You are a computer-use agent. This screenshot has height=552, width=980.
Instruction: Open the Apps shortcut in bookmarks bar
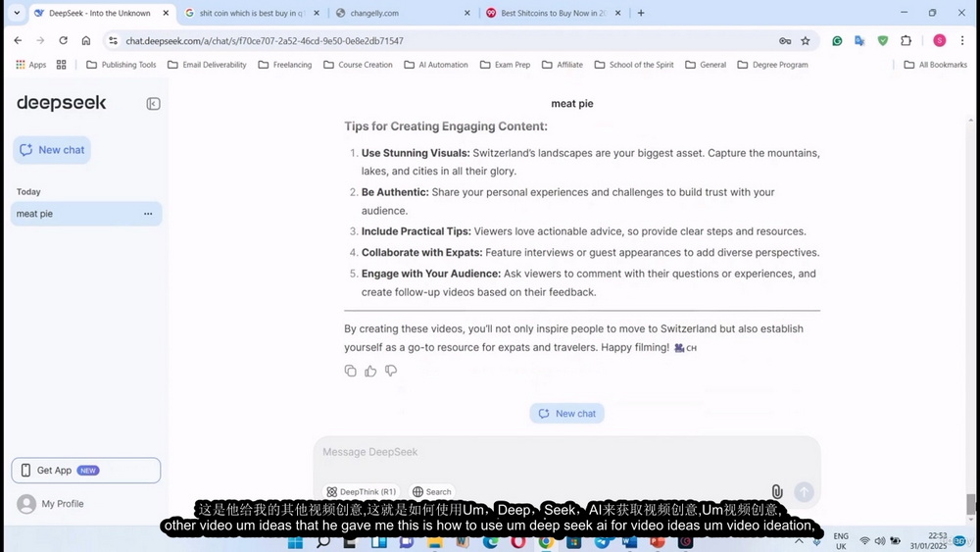click(x=30, y=65)
